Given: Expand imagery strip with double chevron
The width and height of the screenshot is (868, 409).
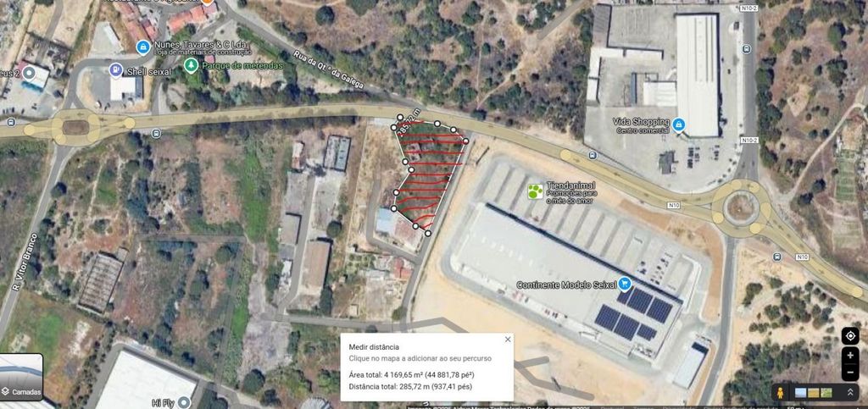Looking at the screenshot, I should (x=850, y=392).
